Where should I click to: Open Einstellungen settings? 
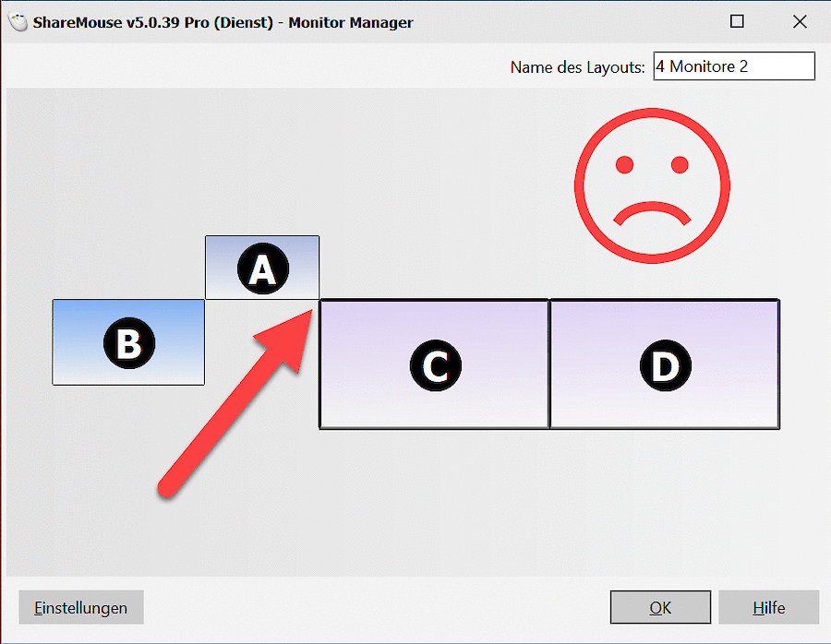(x=81, y=607)
